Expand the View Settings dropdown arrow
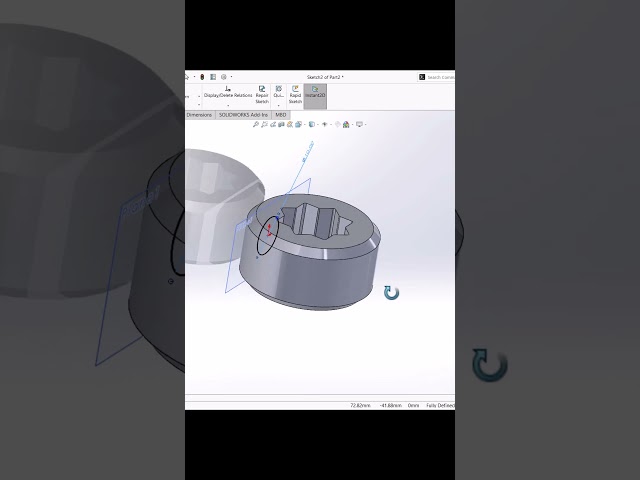Image resolution: width=640 pixels, height=480 pixels. click(365, 124)
